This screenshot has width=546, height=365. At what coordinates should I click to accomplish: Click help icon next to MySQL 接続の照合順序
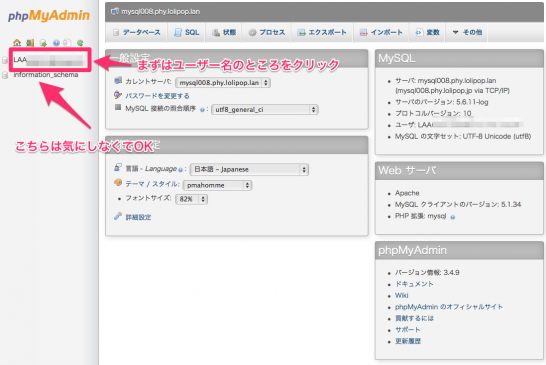tap(202, 110)
